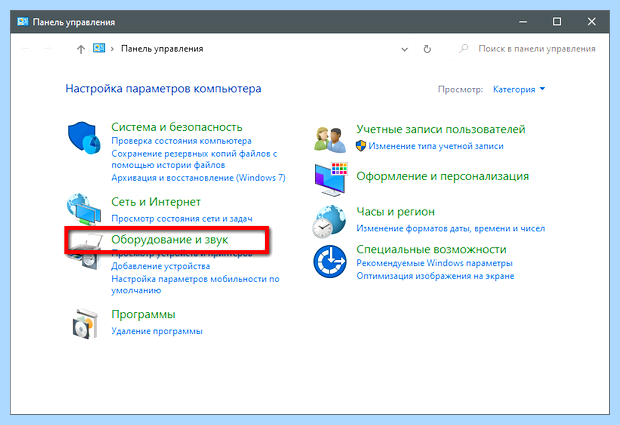
Task: Open Удаление программы
Action: pos(157,331)
